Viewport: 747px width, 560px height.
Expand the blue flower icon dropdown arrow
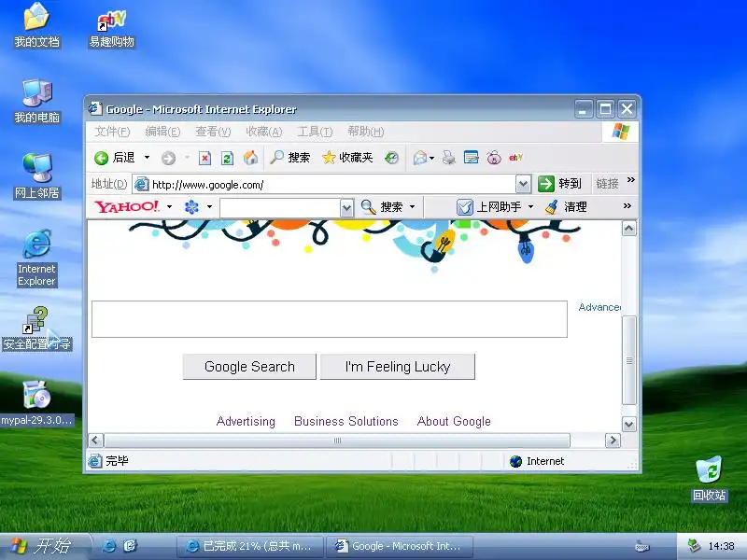pyautogui.click(x=209, y=207)
